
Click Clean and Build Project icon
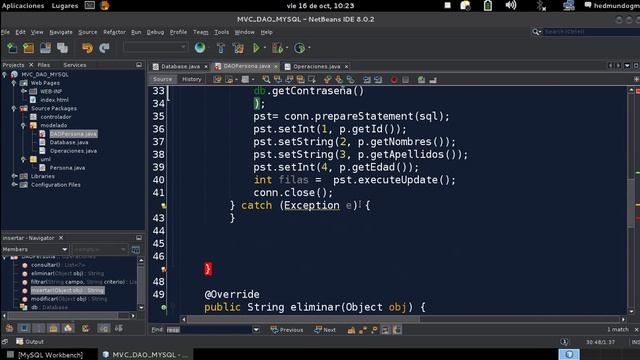(238, 48)
